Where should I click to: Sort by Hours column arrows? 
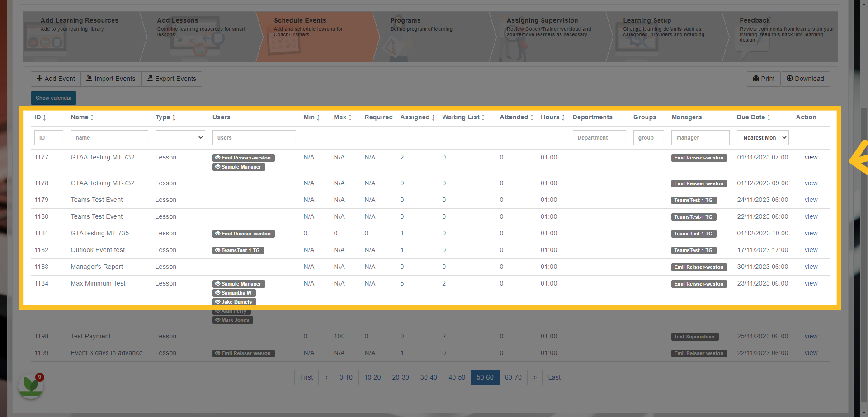[x=563, y=117]
